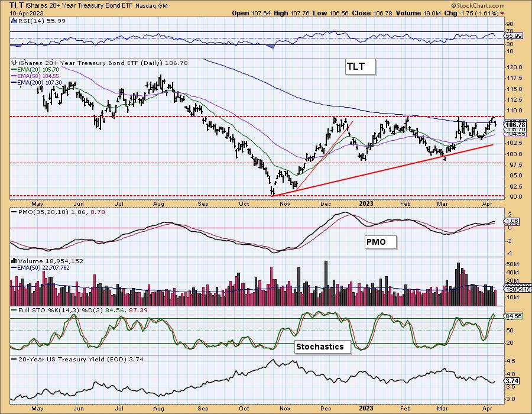
Task: Click the 50M volume axis label
Action: coord(512,264)
